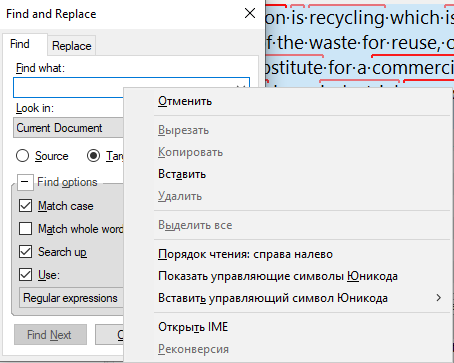This screenshot has width=454, height=363.
Task: Collapse the Find options group
Action: (25, 182)
